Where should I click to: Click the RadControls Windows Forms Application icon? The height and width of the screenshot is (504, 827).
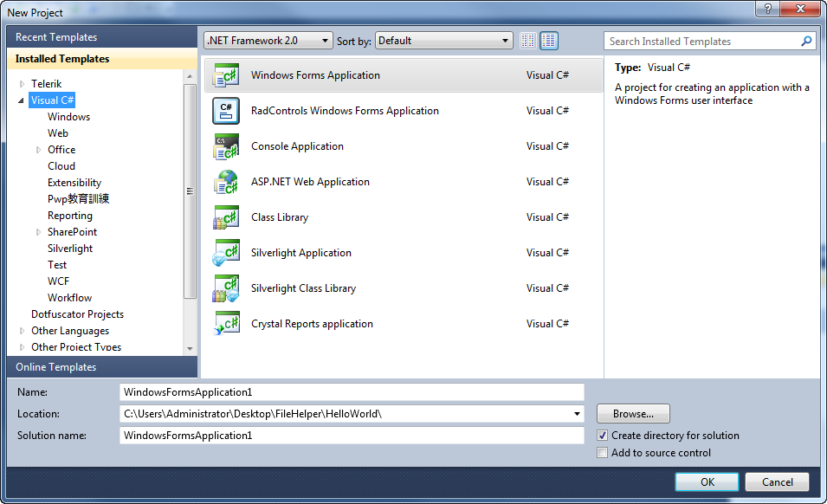[226, 111]
